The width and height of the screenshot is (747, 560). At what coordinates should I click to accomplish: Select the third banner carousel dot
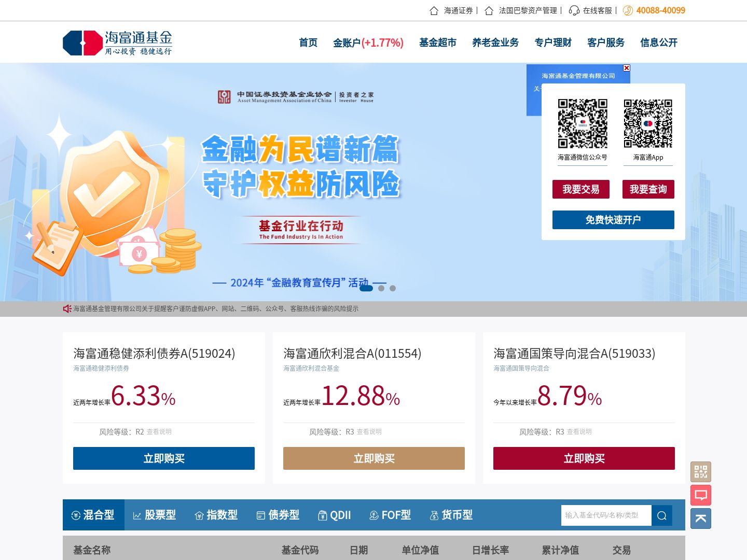pos(393,288)
